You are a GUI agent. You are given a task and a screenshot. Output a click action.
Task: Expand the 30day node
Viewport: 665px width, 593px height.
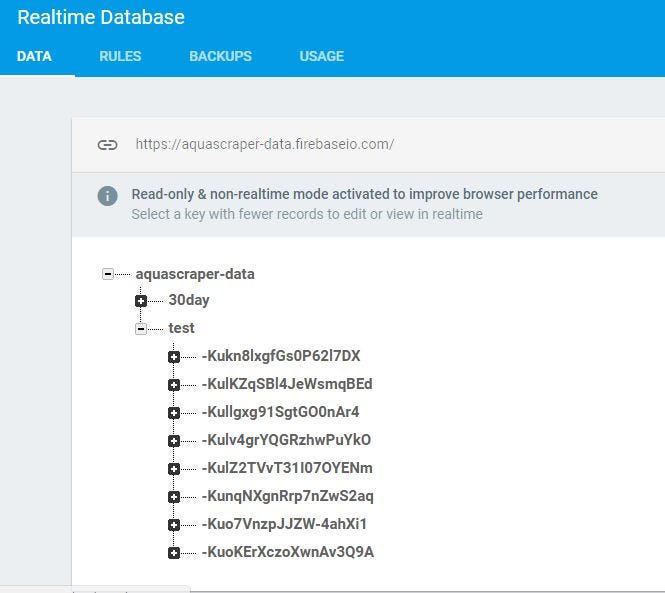pyautogui.click(x=141, y=301)
